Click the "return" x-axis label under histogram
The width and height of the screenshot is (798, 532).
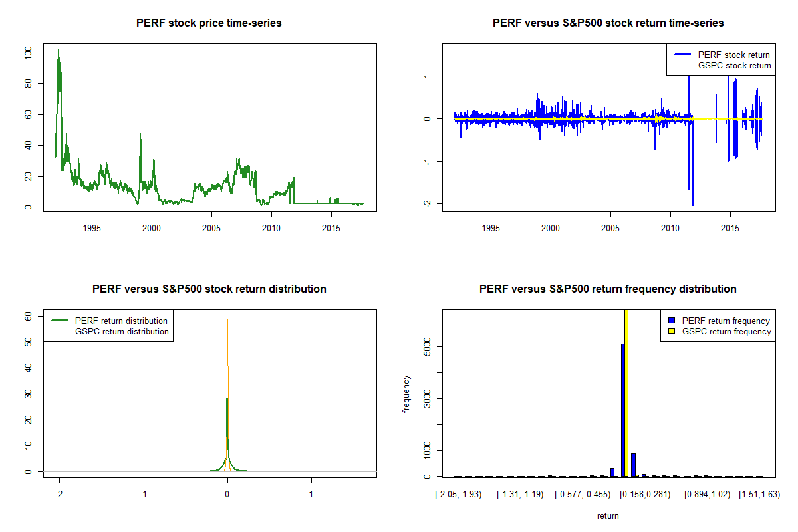[608, 515]
